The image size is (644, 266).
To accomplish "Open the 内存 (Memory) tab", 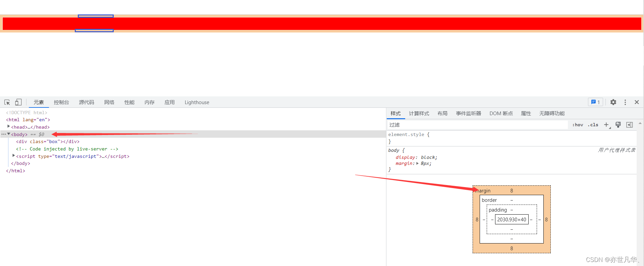I will click(150, 102).
